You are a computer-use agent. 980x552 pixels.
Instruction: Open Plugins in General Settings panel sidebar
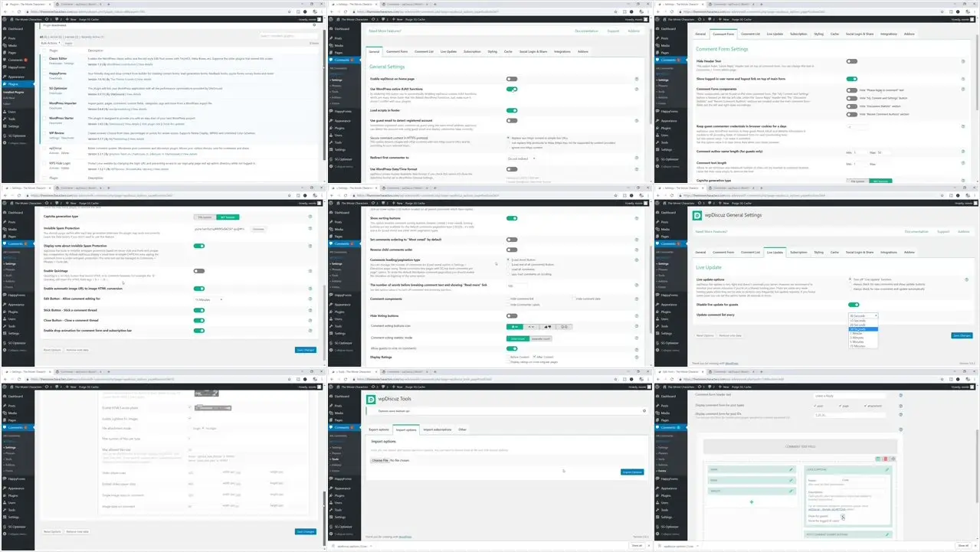[339, 129]
